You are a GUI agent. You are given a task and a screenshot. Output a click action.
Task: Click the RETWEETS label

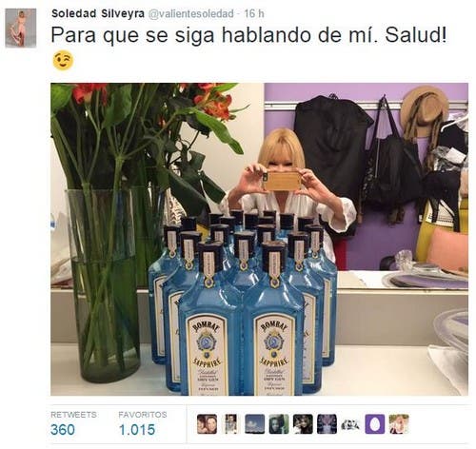click(73, 415)
